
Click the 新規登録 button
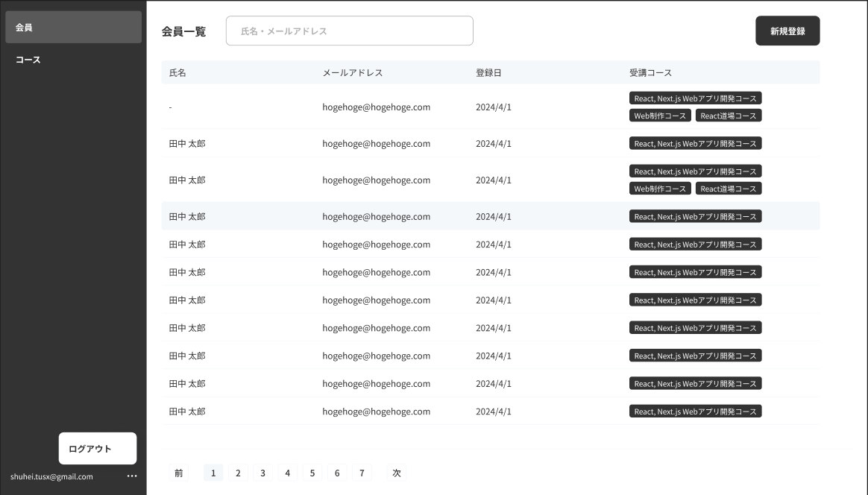tap(787, 31)
